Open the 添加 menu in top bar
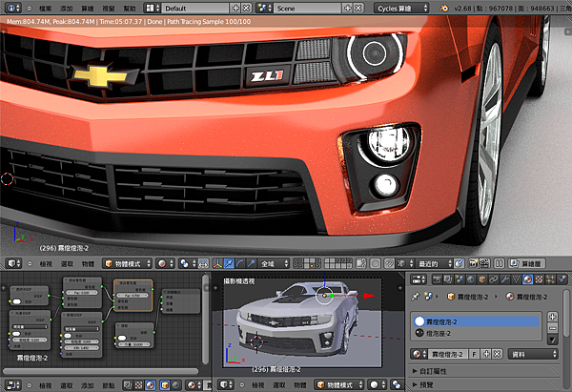 pyautogui.click(x=67, y=8)
